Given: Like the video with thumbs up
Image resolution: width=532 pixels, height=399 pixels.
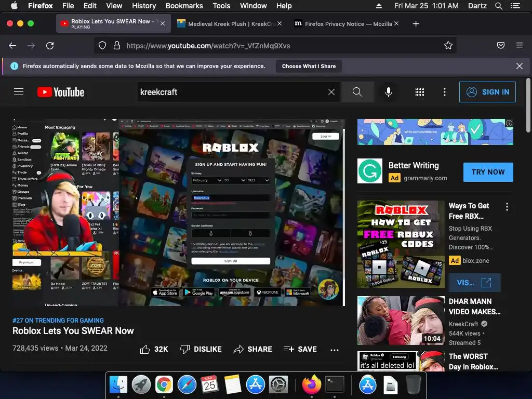Looking at the screenshot, I should point(154,349).
